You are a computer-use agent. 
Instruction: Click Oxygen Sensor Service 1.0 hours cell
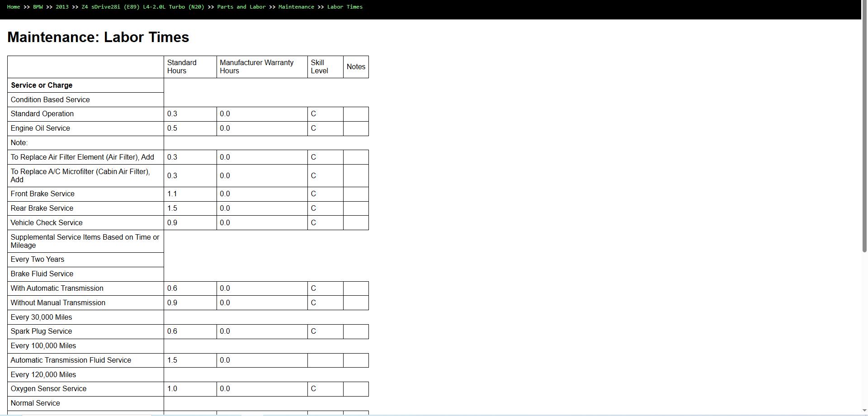point(190,389)
